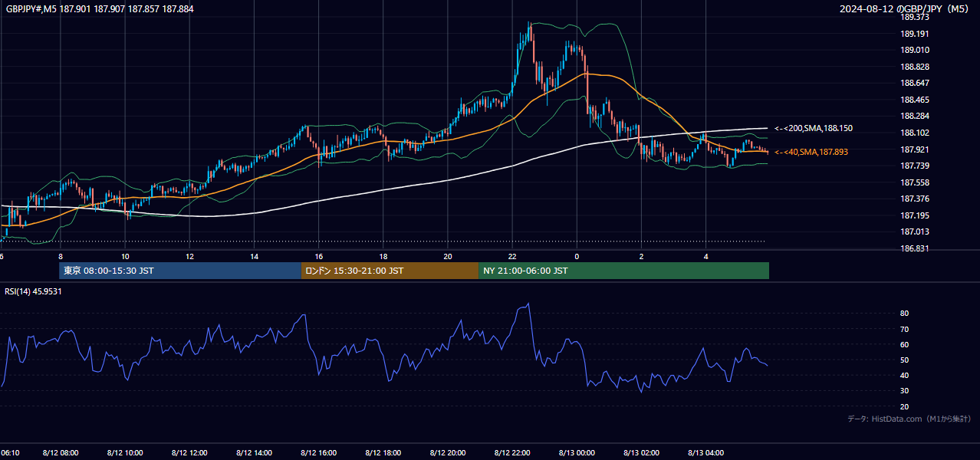
Task: Click price axis label 189.191
Action: 915,34
